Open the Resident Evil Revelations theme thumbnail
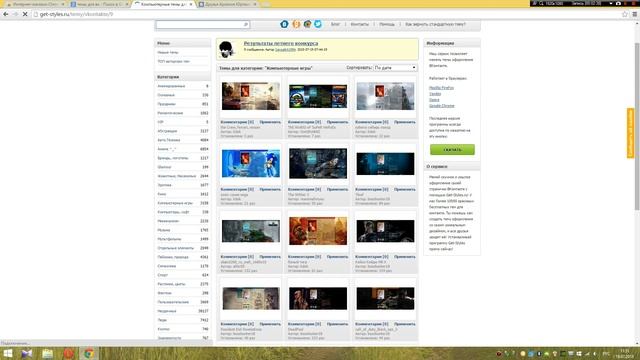The height and width of the screenshot is (360, 640). pos(251,298)
